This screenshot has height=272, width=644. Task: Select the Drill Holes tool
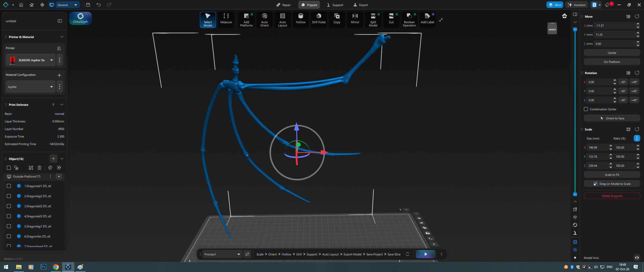click(319, 19)
